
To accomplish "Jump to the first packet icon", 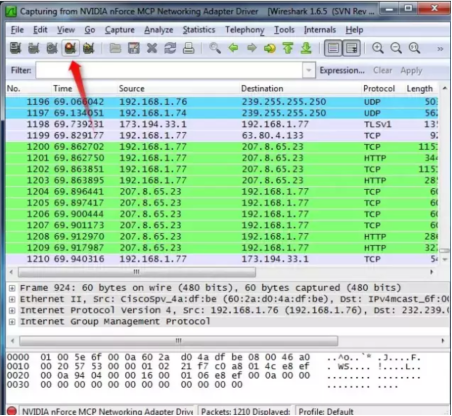I will pos(288,48).
